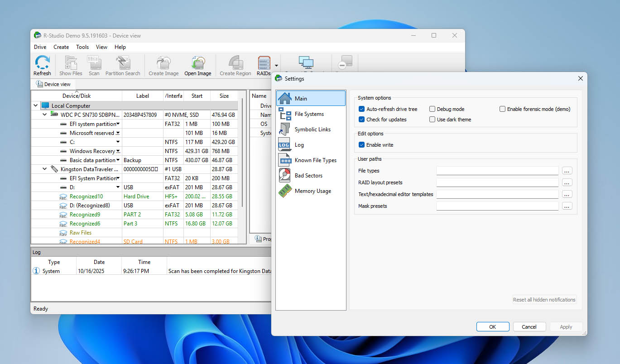This screenshot has width=620, height=364.
Task: Switch to the Device view tab
Action: coord(53,84)
